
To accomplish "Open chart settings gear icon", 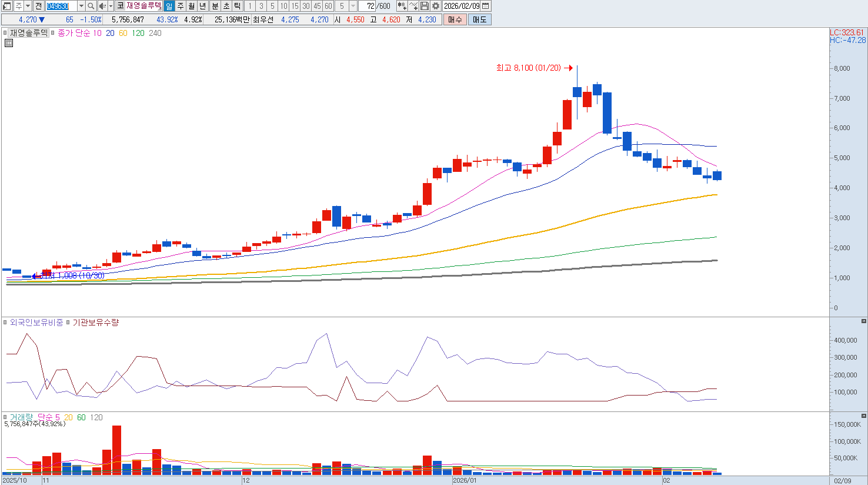I will 436,6.
